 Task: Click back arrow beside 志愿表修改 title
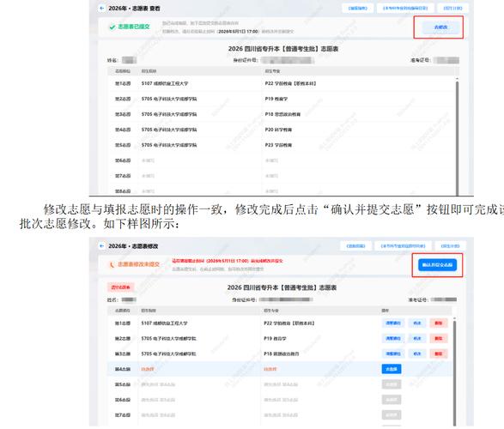pos(102,246)
